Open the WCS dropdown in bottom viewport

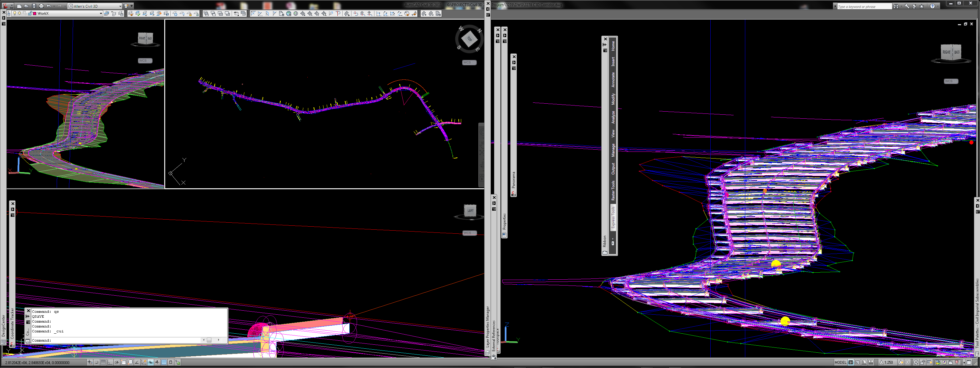[469, 233]
